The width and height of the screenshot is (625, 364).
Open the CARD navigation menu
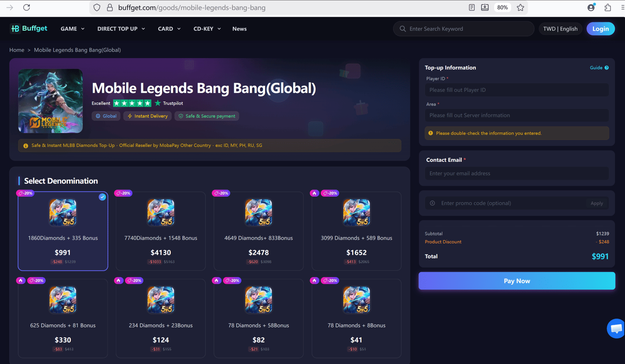click(169, 29)
